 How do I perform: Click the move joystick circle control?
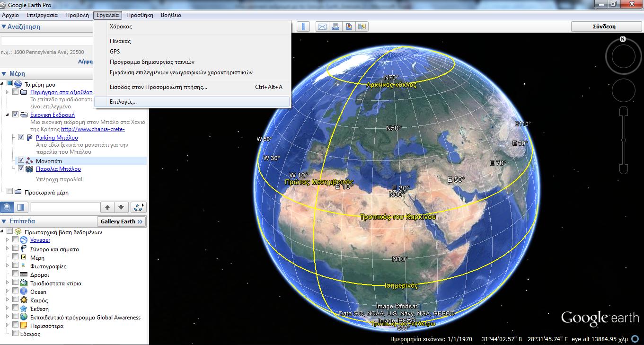(624, 90)
